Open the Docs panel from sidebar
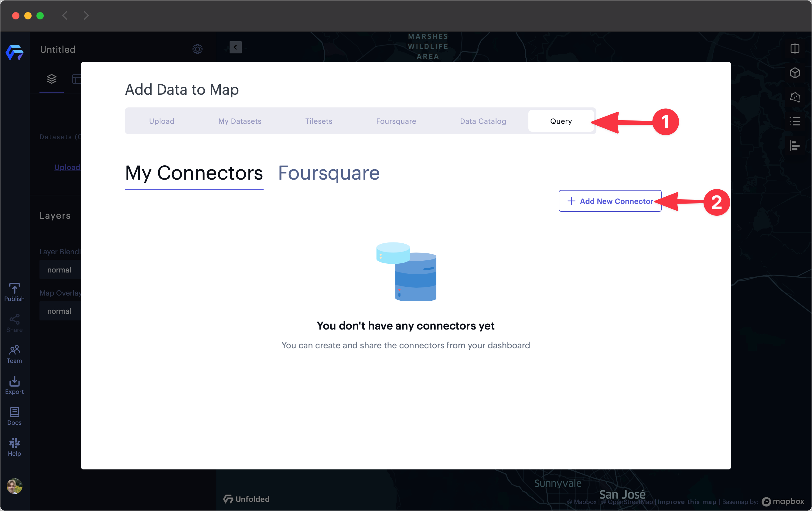The height and width of the screenshot is (511, 812). (14, 416)
